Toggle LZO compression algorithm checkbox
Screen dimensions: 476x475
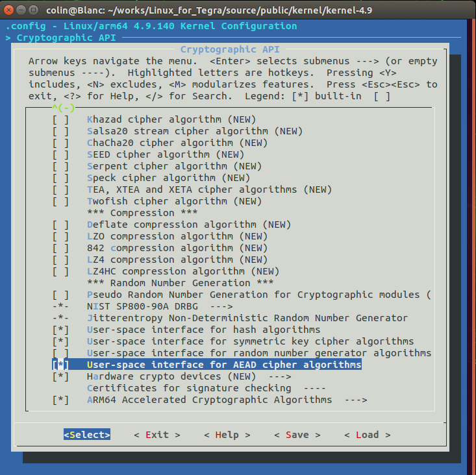(x=60, y=236)
